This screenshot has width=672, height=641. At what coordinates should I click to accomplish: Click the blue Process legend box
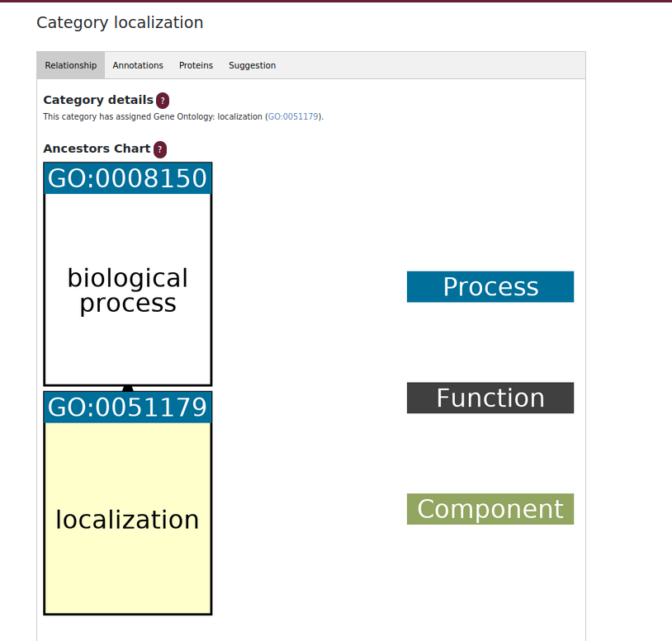pos(490,287)
